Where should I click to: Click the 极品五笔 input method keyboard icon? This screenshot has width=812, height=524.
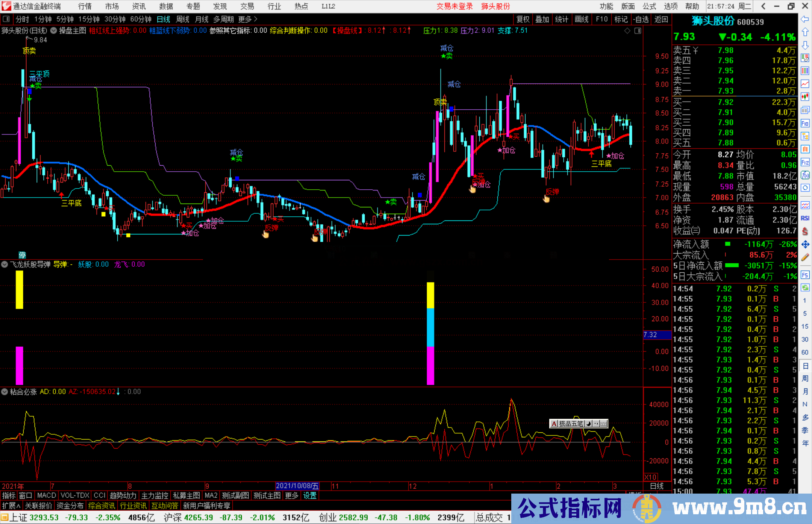604,424
